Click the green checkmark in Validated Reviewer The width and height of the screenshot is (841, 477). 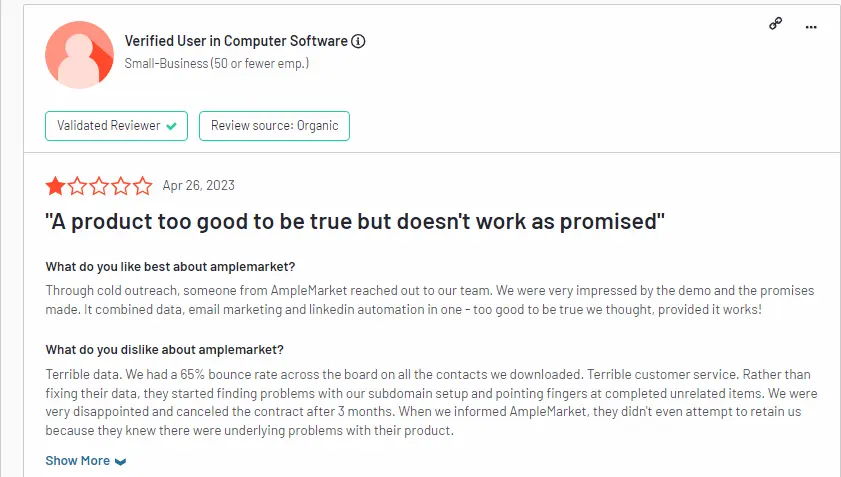[172, 126]
